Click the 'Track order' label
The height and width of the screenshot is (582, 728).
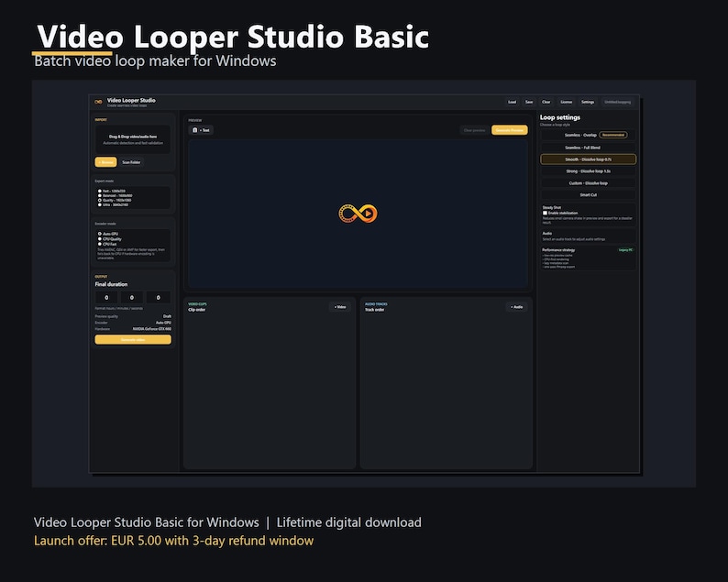[375, 310]
